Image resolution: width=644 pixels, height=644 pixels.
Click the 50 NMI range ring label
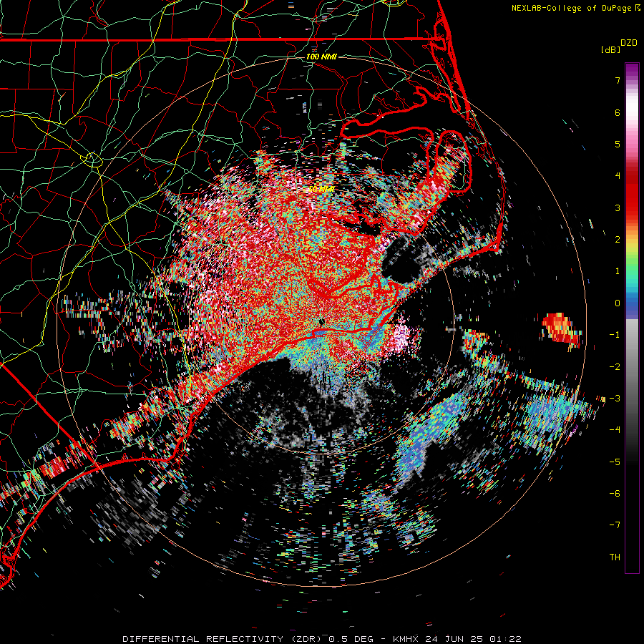tap(321, 190)
